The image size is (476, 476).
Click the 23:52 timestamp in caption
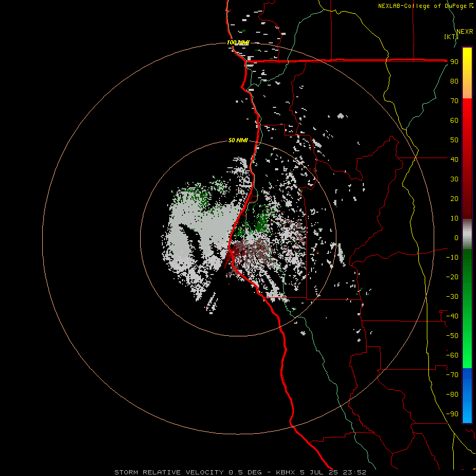pos(354,472)
